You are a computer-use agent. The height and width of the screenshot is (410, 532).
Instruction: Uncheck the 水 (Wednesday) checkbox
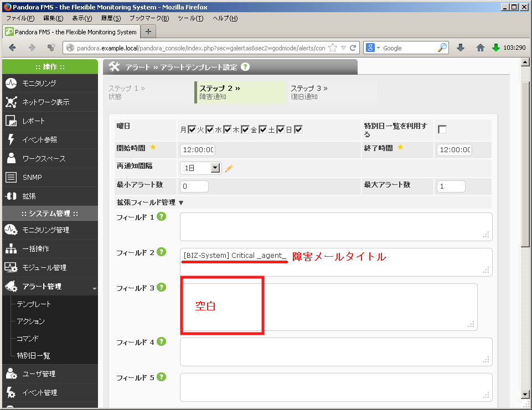228,129
